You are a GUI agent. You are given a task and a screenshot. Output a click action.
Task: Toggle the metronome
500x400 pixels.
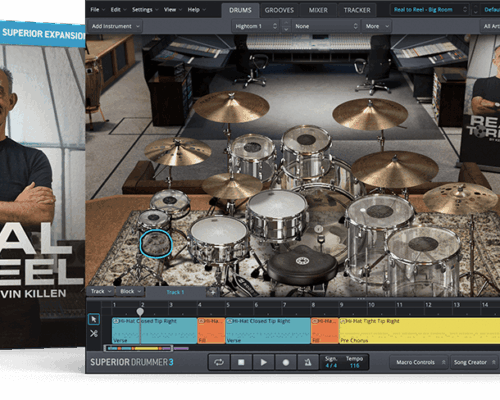tap(308, 362)
